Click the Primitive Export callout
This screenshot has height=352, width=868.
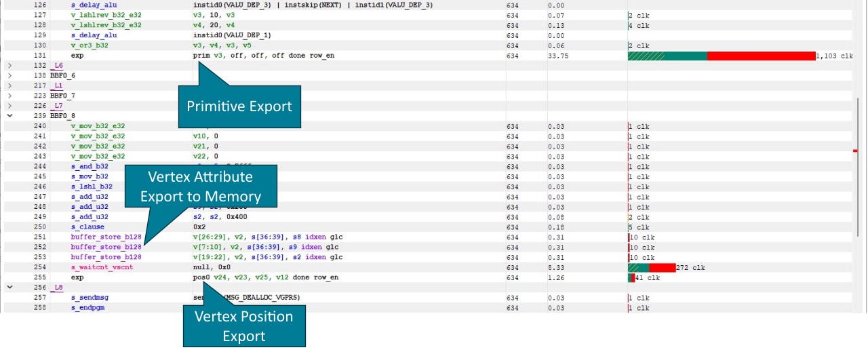pyautogui.click(x=239, y=106)
